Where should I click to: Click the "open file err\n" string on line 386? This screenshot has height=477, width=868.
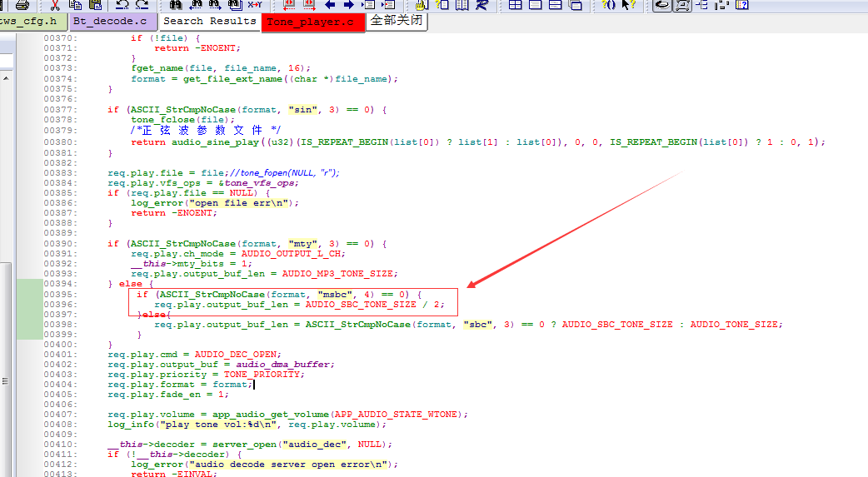pos(238,203)
